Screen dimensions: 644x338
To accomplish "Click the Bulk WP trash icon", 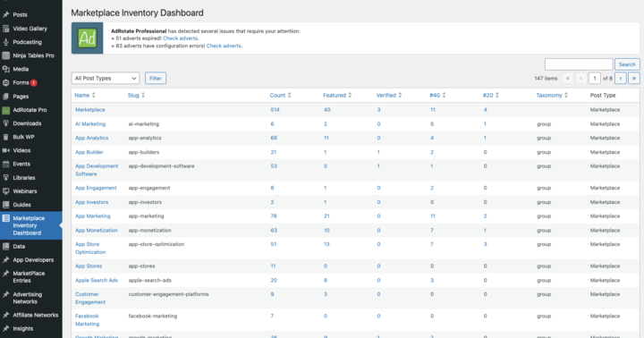I will pyautogui.click(x=5, y=137).
